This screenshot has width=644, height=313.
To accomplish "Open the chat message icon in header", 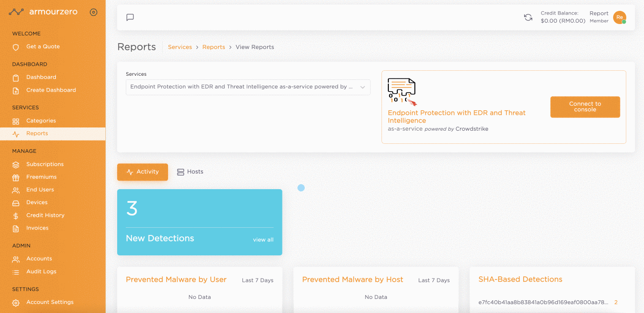I will [130, 17].
